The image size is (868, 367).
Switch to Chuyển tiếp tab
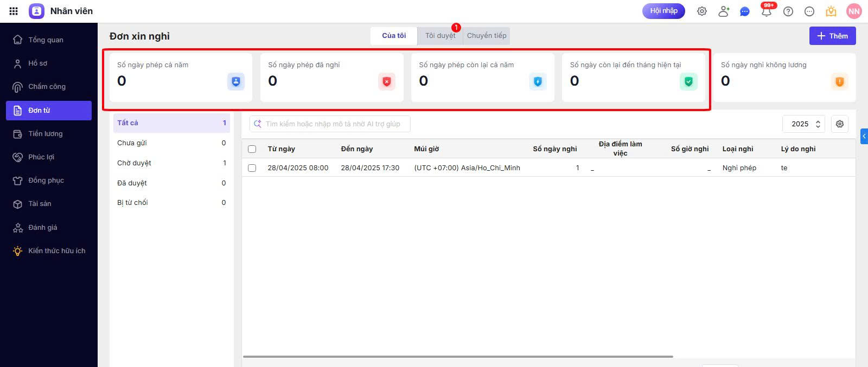pyautogui.click(x=487, y=36)
